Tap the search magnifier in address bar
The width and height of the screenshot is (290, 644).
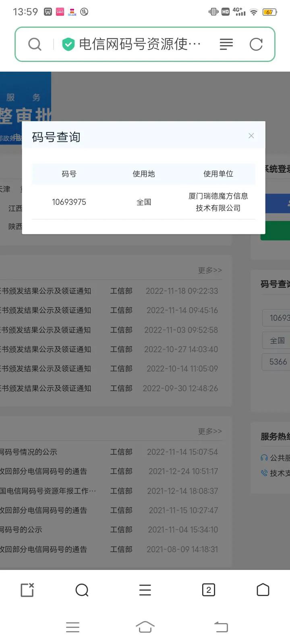(35, 44)
